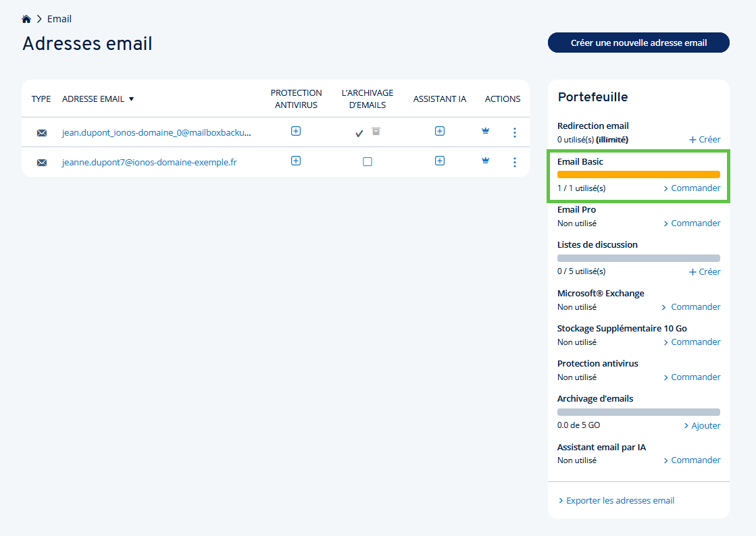
Task: Go to Email breadcrumb item
Action: 59,19
